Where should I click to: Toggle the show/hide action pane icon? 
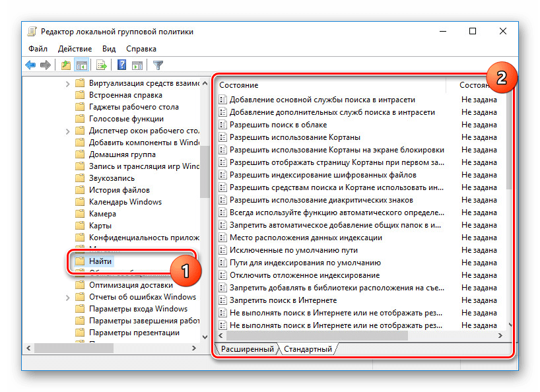tap(137, 65)
